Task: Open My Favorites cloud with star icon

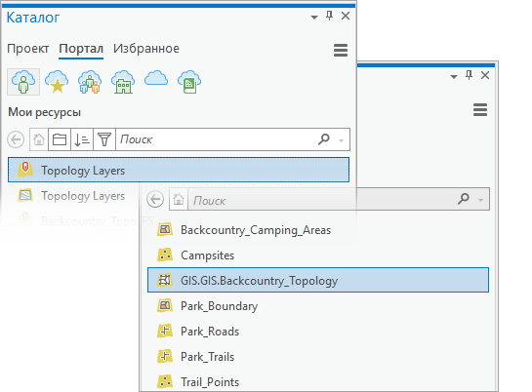Action: coord(57,82)
